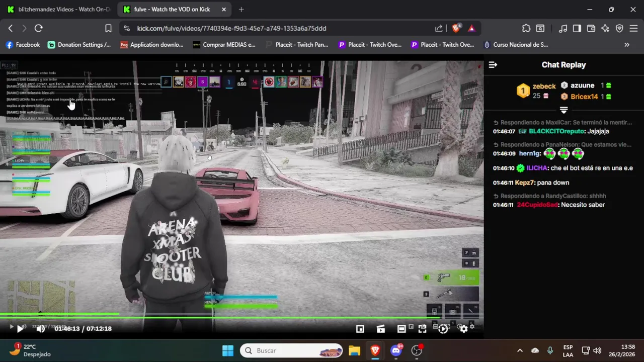This screenshot has height=362, width=644.
Task: Open the video settings gear
Action: (463, 328)
